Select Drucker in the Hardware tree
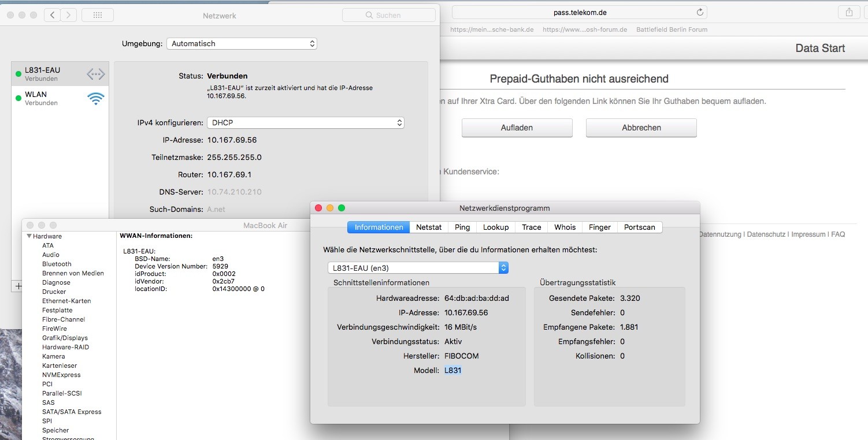The image size is (868, 440). point(54,292)
